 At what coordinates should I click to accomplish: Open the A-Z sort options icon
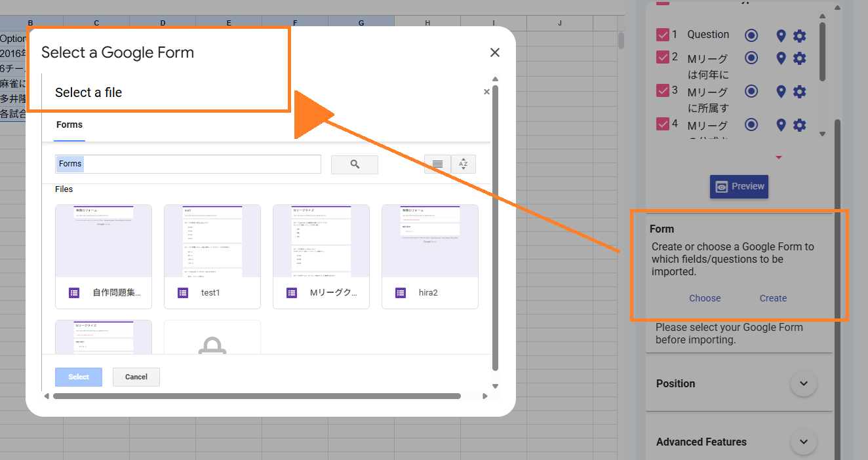[463, 164]
